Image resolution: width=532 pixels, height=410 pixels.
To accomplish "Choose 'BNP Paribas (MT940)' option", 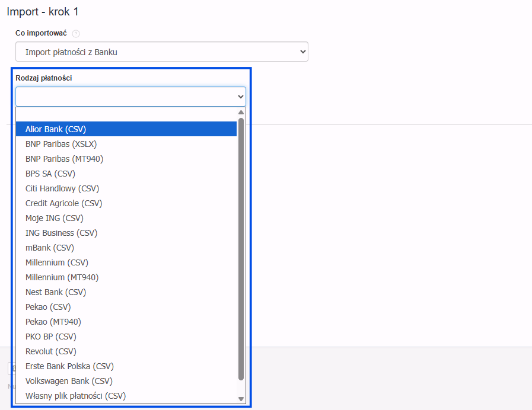I will pos(126,159).
